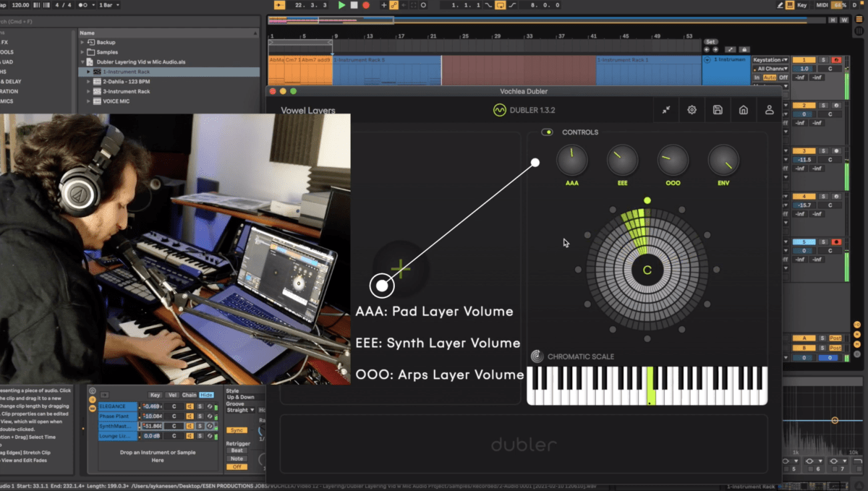868x491 pixels.
Task: Open the Dubler user profile icon
Action: (769, 110)
